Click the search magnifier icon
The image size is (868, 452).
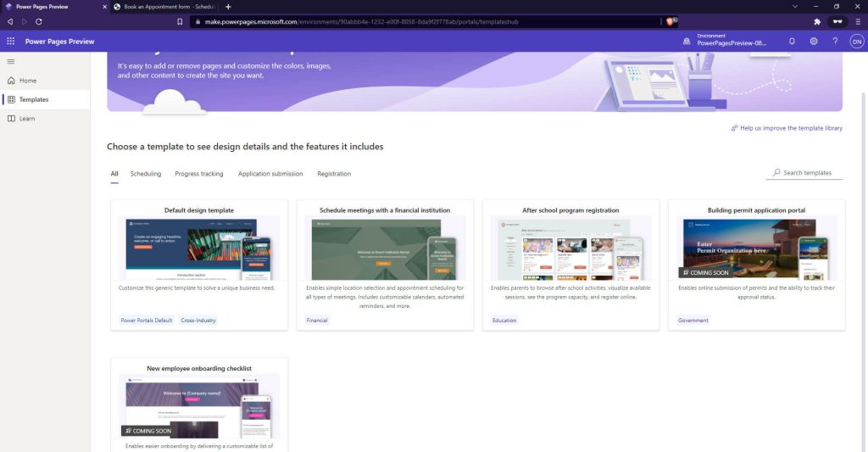tap(776, 172)
